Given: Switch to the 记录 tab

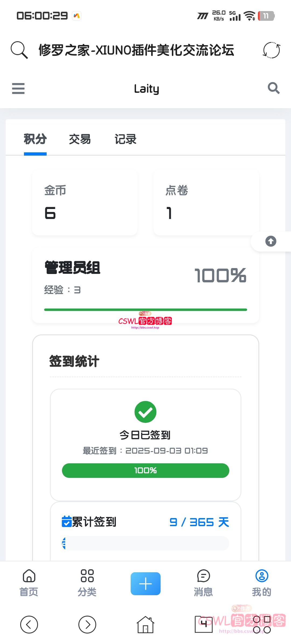Looking at the screenshot, I should (126, 139).
